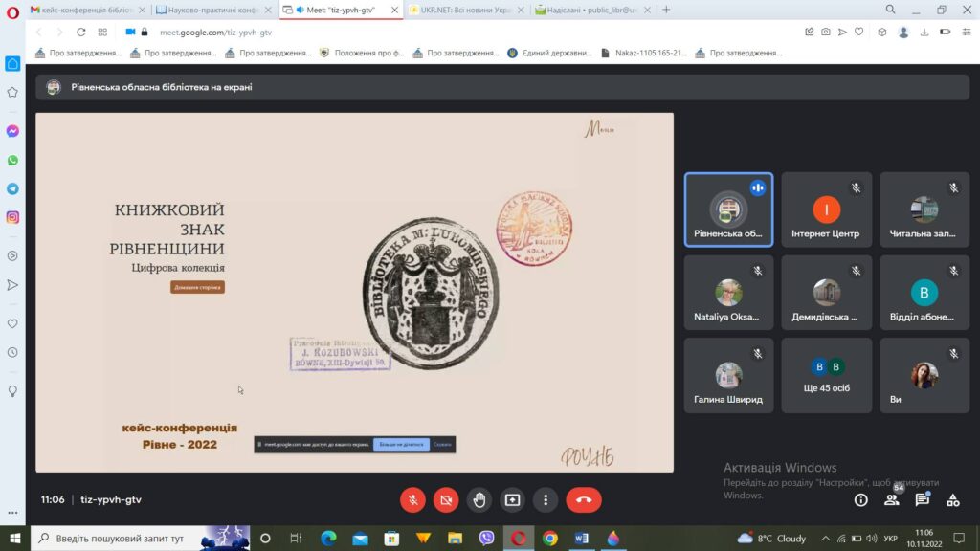Open Telegram in Opera sidebar
This screenshot has width=980, height=551.
12,188
